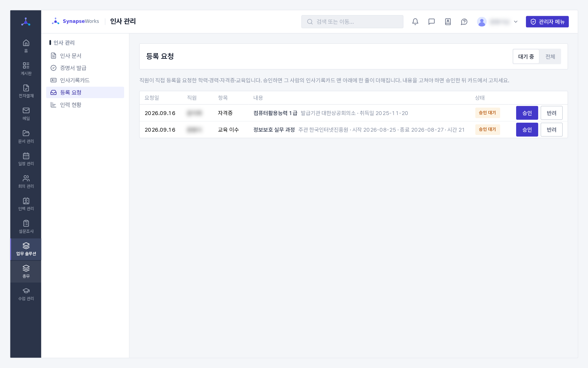
Task: Click the 정보보호 실무 과정 content text
Action: tap(274, 130)
